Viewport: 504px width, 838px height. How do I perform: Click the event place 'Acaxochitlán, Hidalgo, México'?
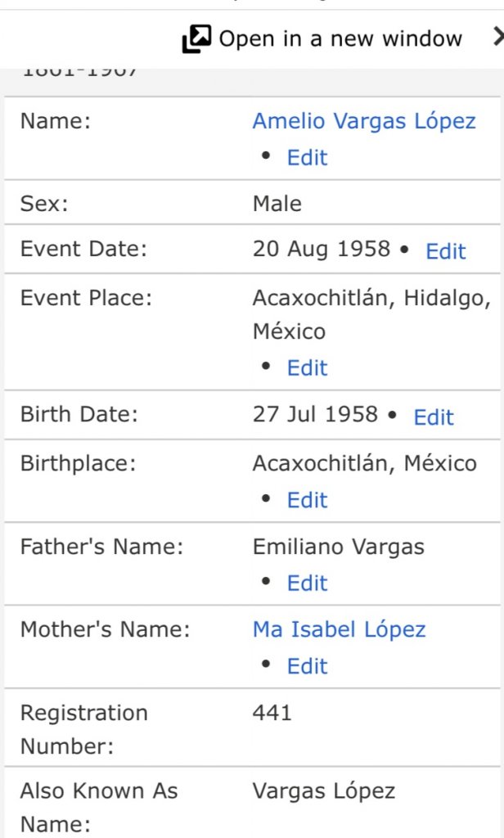click(x=371, y=315)
